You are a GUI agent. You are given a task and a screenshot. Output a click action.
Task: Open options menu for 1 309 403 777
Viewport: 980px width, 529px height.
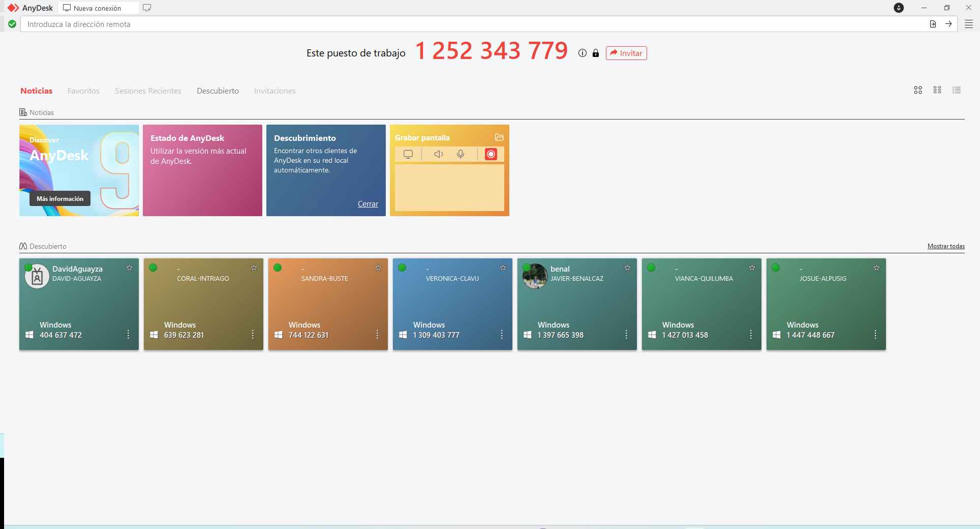[x=502, y=334]
